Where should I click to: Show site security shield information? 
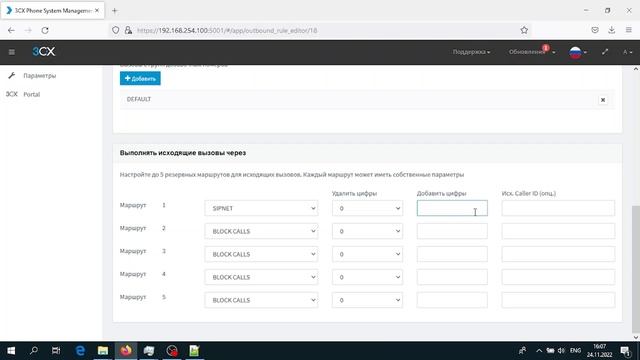(116, 30)
